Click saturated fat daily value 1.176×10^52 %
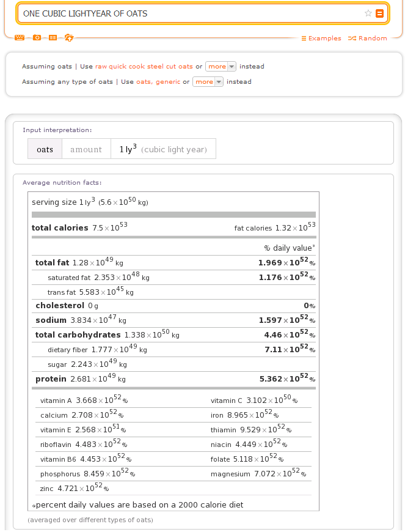 (x=287, y=277)
